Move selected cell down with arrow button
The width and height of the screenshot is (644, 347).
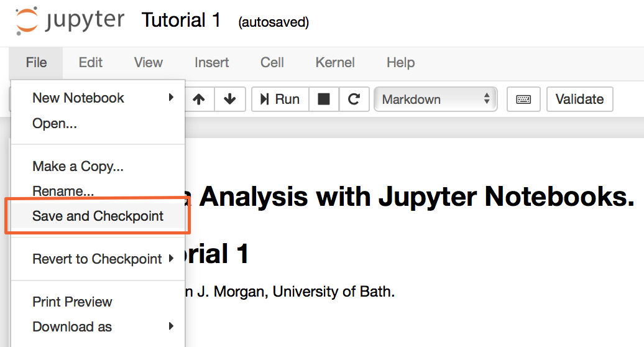pyautogui.click(x=230, y=99)
